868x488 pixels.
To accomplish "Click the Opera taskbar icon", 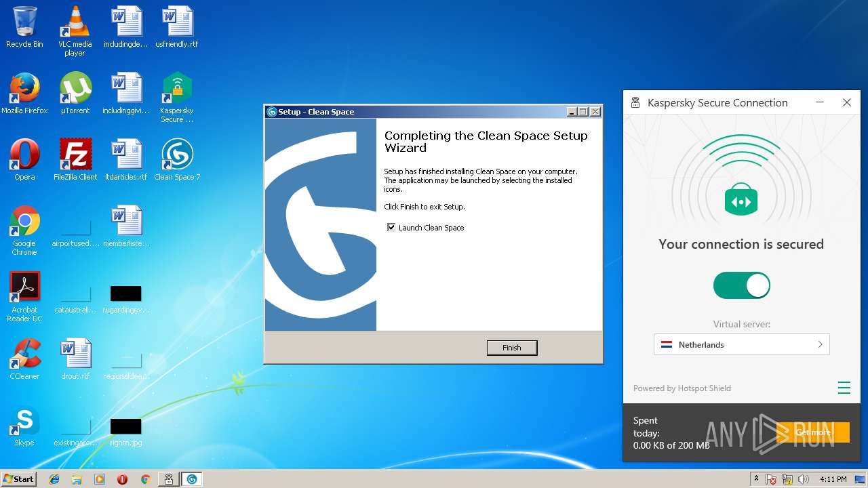I will pos(122,479).
